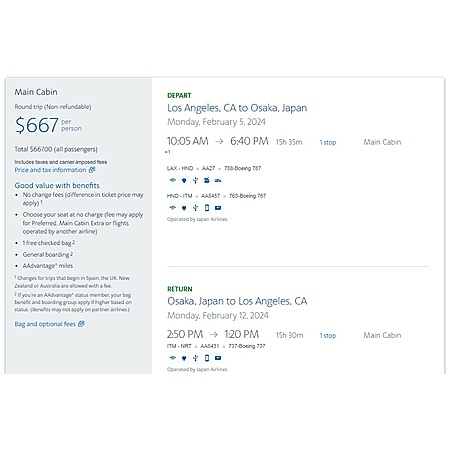Click power outlet icon for ITM-NRT flight

click(184, 358)
